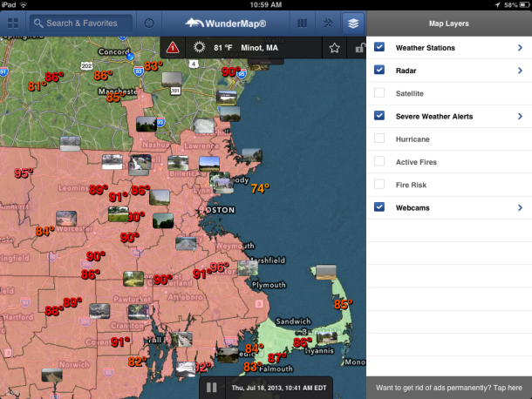The height and width of the screenshot is (399, 532).
Task: Uncheck the Webcams layer checkbox
Action: click(x=379, y=206)
